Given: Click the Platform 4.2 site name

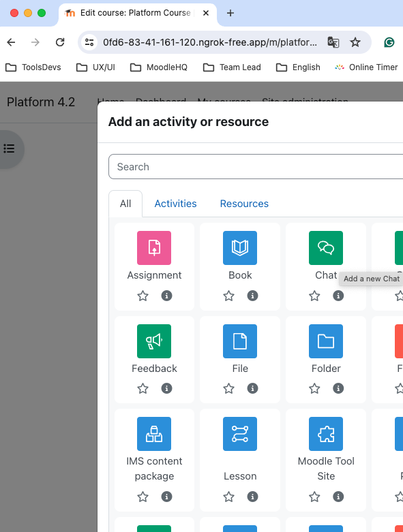Looking at the screenshot, I should (41, 102).
